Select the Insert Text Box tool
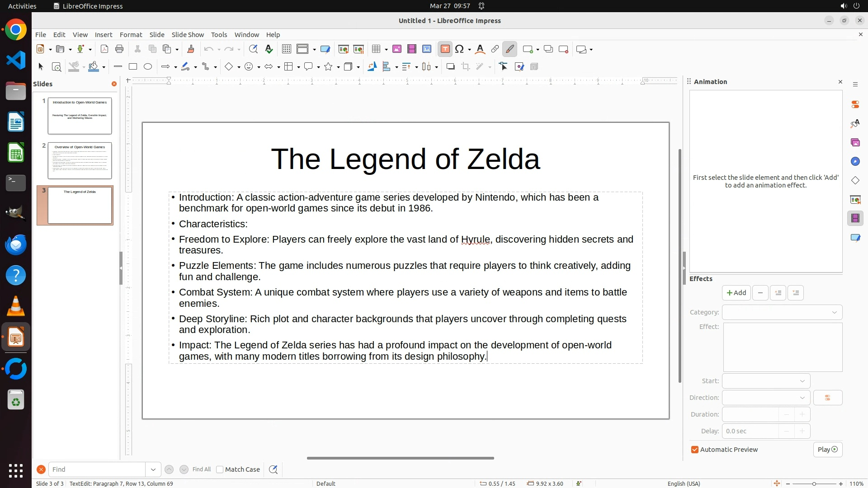 tap(445, 49)
